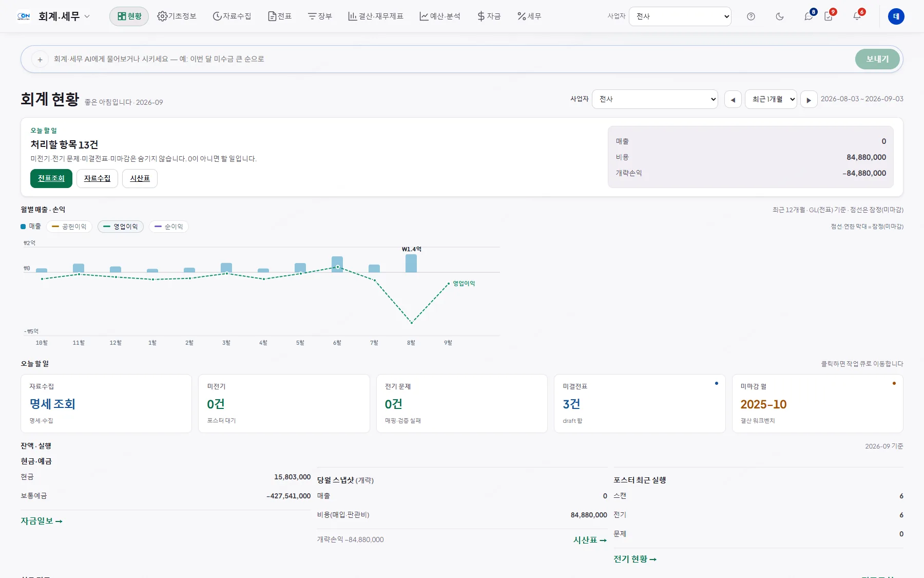Open the 기초정보 menu
924x578 pixels.
tap(177, 16)
